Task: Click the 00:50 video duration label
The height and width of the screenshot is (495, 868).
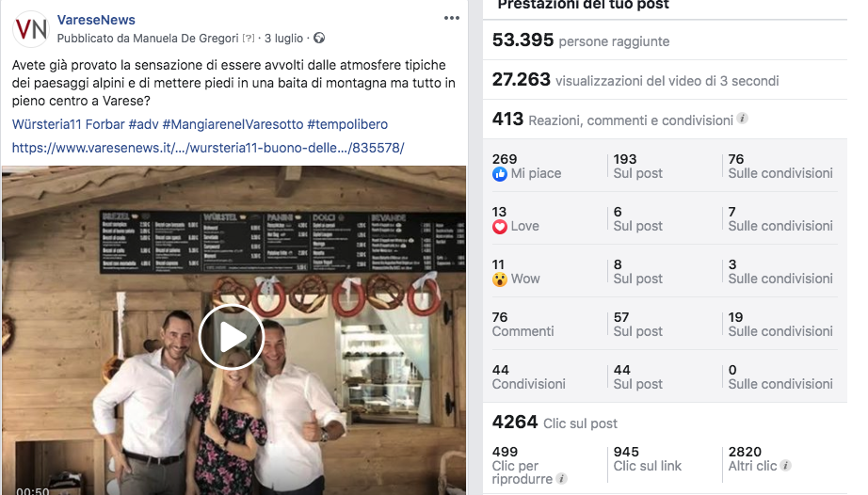Action: (x=33, y=490)
